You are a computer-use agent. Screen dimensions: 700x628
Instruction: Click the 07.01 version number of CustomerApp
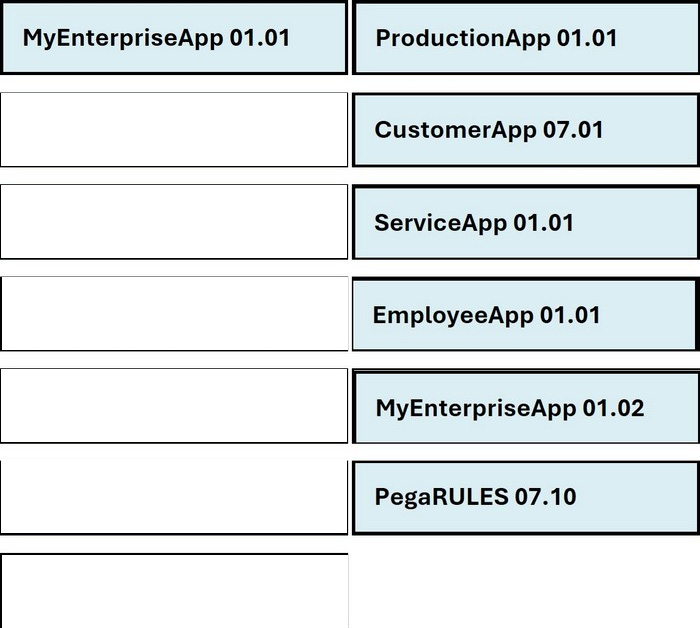[573, 130]
